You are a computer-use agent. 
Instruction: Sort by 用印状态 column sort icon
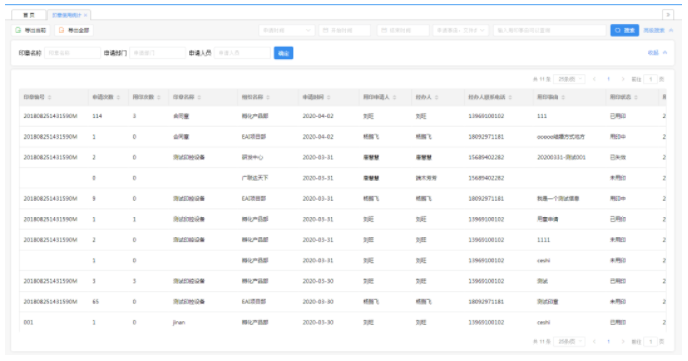click(636, 97)
